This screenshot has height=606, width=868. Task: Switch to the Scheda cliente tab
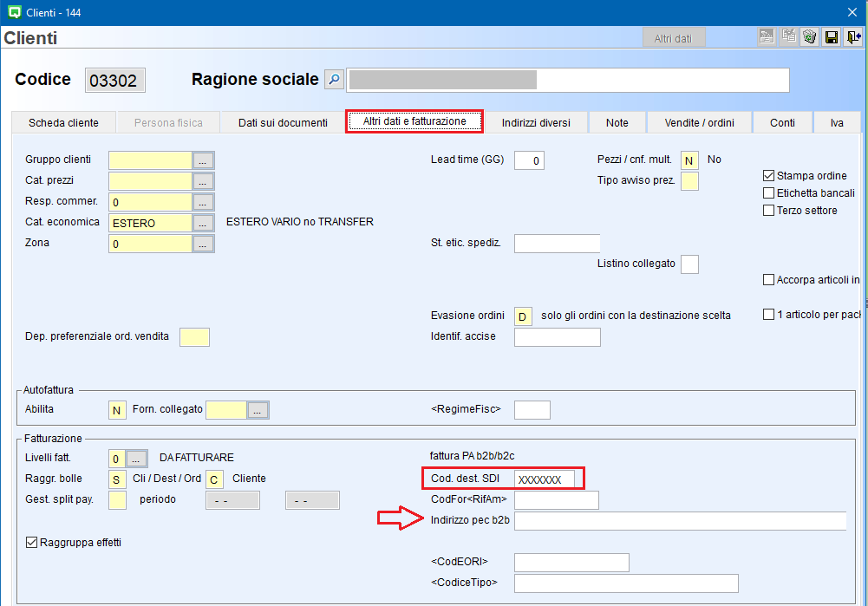[x=63, y=123]
